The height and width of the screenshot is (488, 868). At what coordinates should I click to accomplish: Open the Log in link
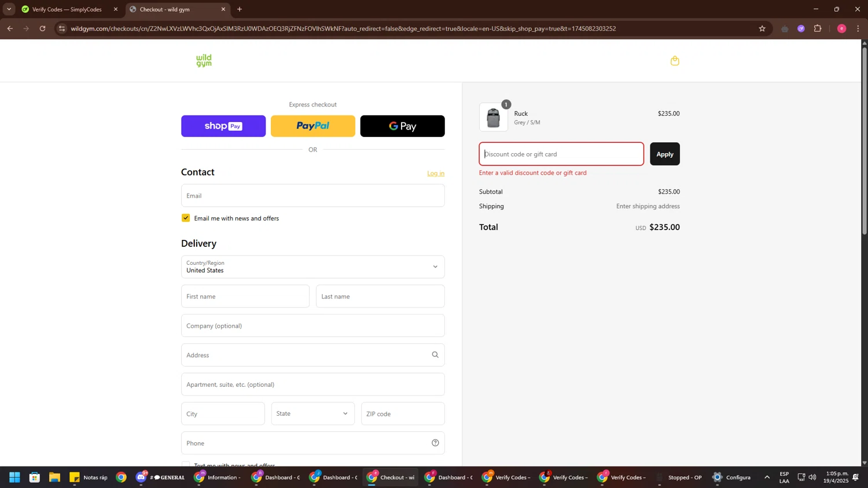pyautogui.click(x=436, y=173)
